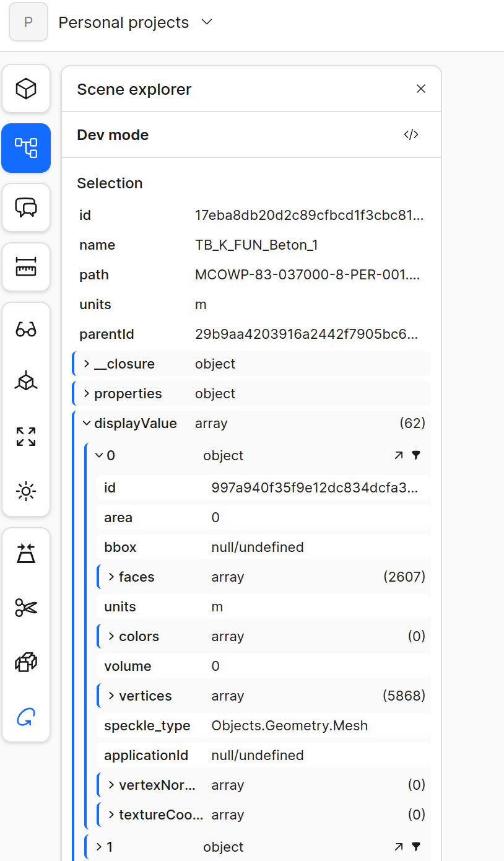
Task: Click the P workspace avatar
Action: pyautogui.click(x=28, y=22)
